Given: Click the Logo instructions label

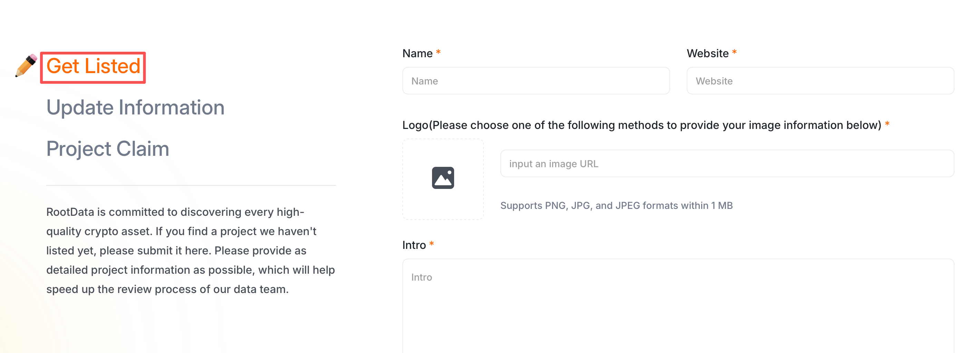Looking at the screenshot, I should click(x=641, y=125).
